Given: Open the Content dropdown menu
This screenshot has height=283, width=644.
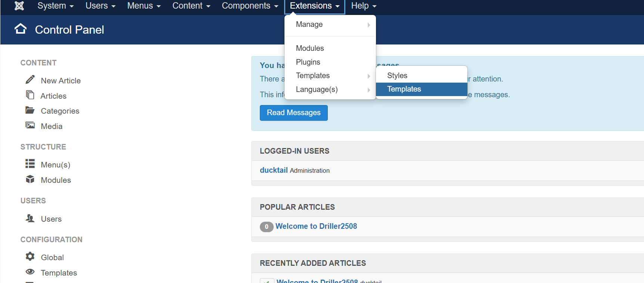Looking at the screenshot, I should tap(191, 6).
